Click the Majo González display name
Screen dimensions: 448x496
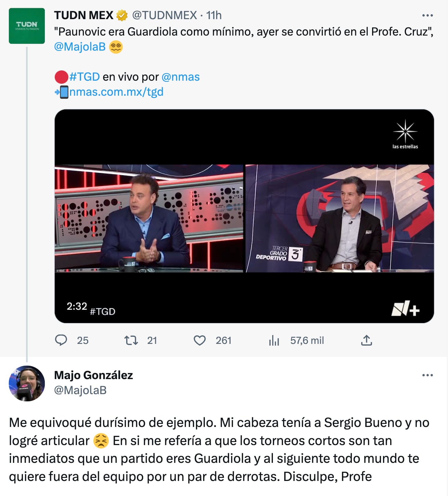coord(93,375)
